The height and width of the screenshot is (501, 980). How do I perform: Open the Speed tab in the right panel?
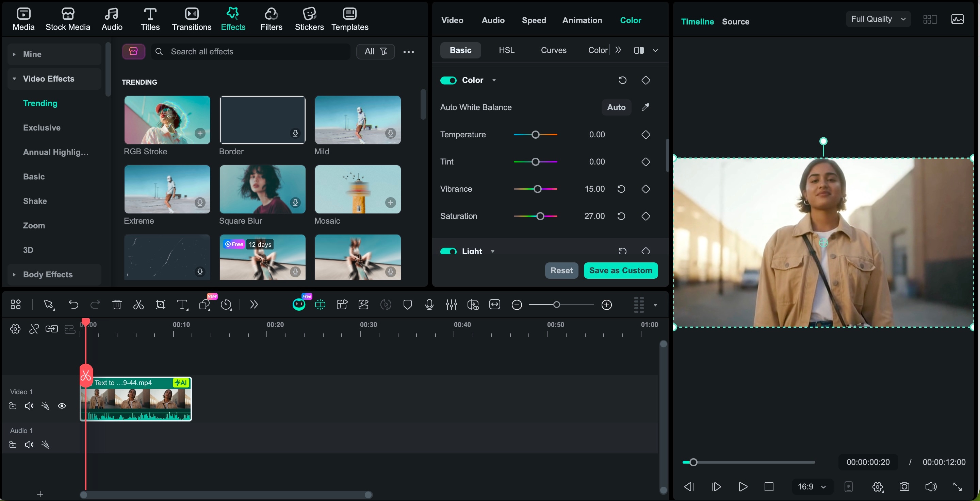[534, 20]
